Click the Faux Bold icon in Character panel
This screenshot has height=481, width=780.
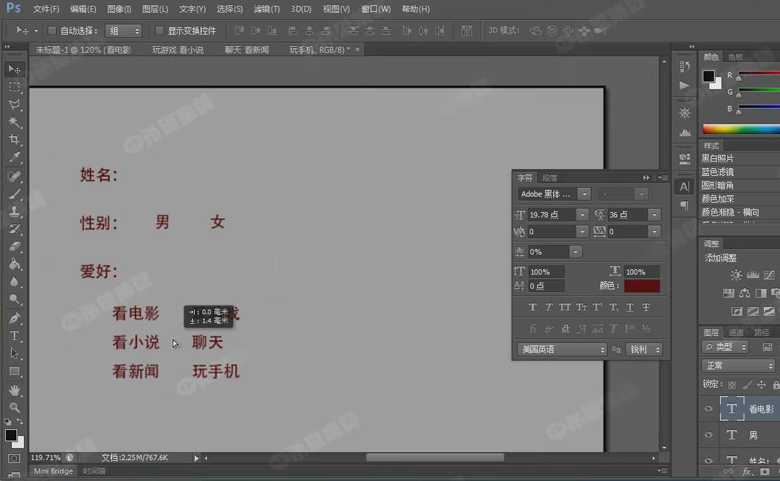(x=532, y=308)
